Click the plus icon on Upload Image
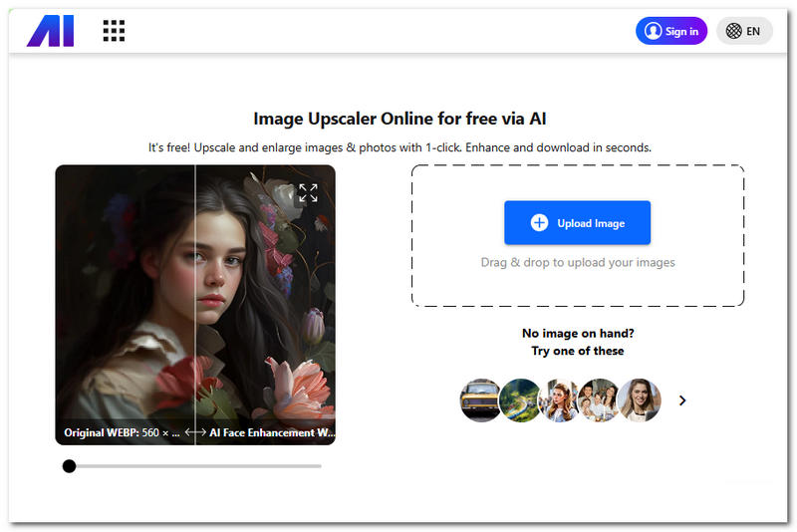The width and height of the screenshot is (797, 532). coord(539,223)
